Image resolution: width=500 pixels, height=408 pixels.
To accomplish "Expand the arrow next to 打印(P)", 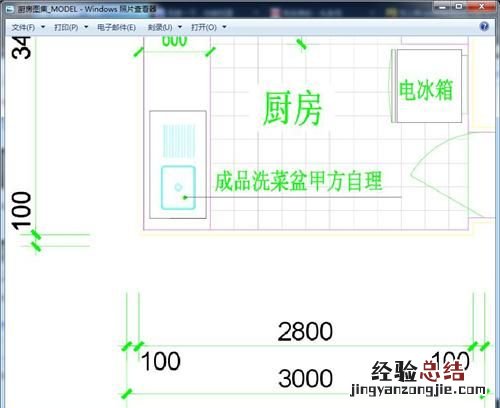I will 86,27.
